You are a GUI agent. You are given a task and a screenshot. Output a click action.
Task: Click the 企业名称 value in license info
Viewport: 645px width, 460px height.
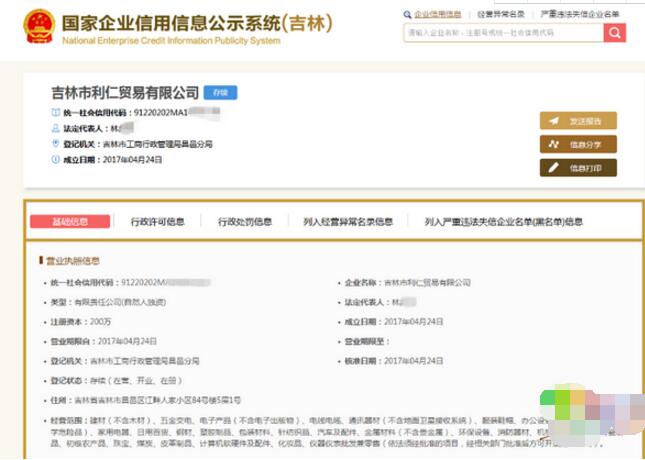pyautogui.click(x=427, y=283)
